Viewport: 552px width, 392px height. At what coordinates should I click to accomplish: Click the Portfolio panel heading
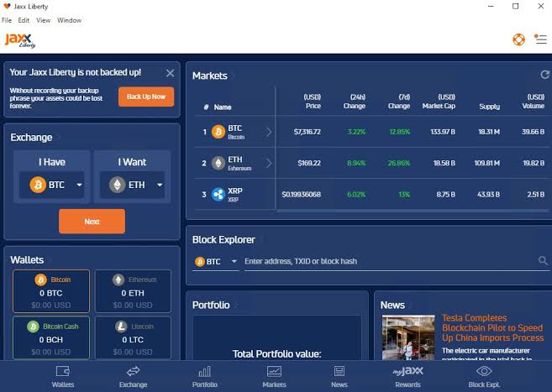211,306
